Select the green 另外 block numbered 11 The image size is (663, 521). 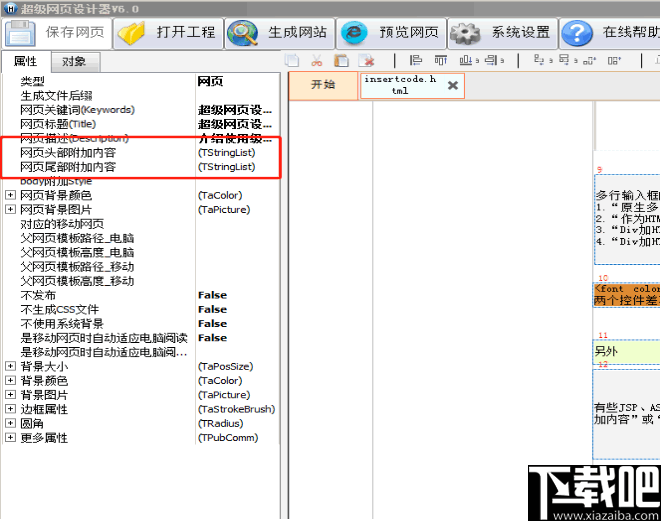627,351
